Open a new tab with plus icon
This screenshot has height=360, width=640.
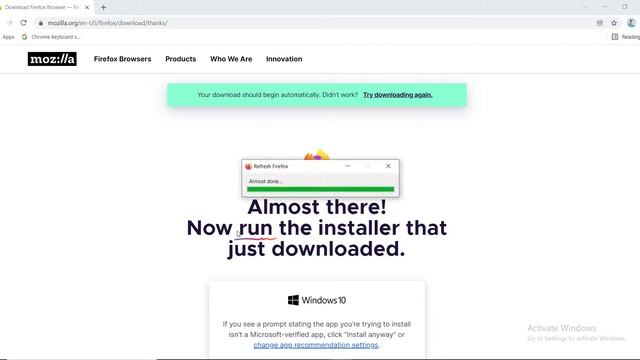click(103, 7)
